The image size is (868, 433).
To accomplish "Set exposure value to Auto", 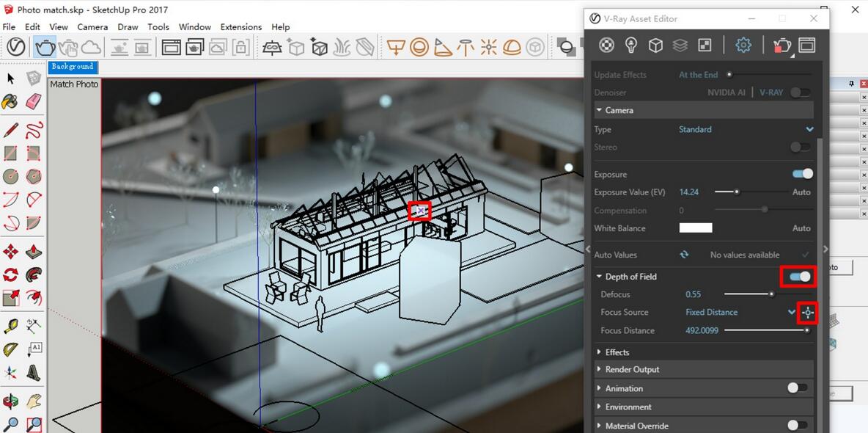I will [x=801, y=192].
